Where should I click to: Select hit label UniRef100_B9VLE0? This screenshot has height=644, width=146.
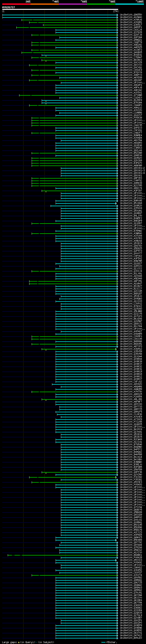click(131, 638)
